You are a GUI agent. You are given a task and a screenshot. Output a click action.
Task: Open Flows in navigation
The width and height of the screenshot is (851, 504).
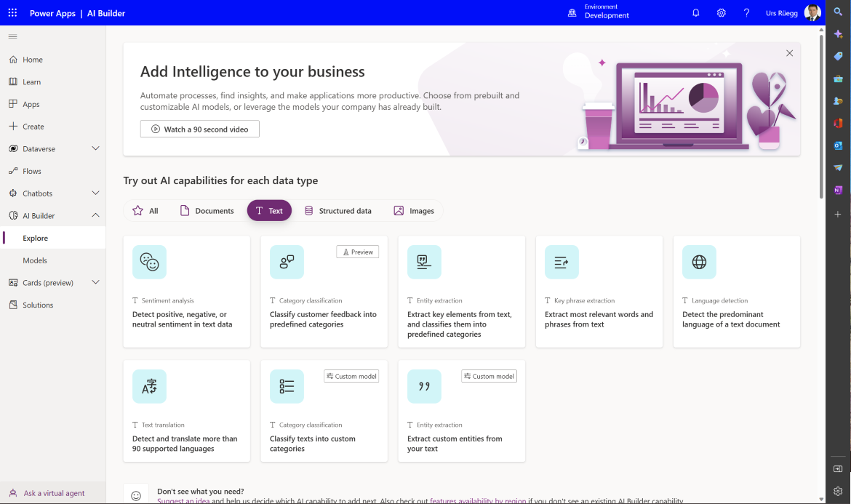tap(52, 171)
